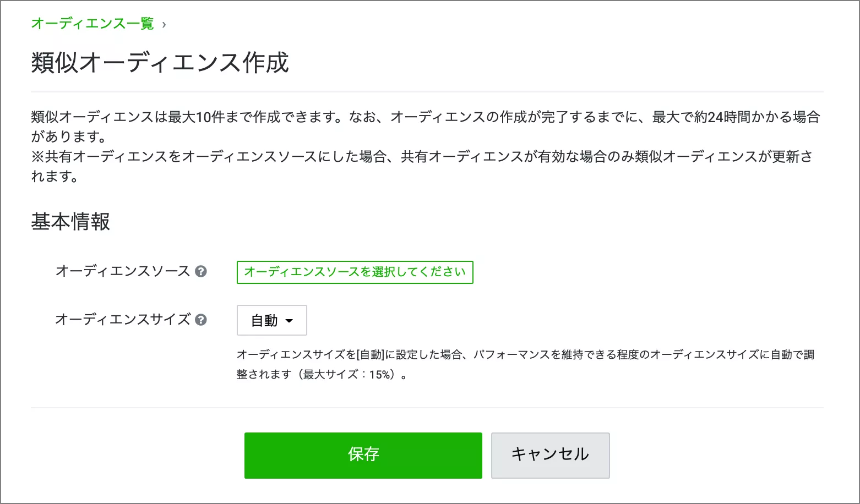Click the divider line below the page title
The width and height of the screenshot is (860, 504).
click(427, 92)
